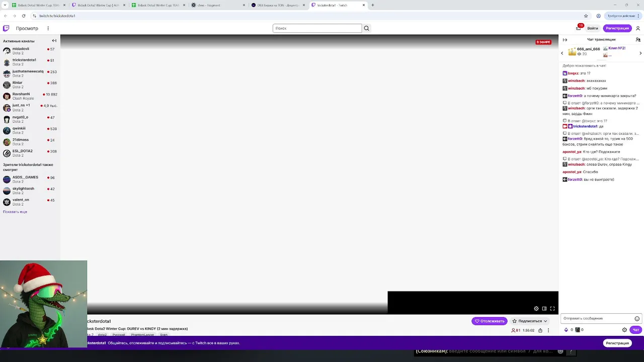
Task: Open the user profile icon at top right
Action: point(638,28)
